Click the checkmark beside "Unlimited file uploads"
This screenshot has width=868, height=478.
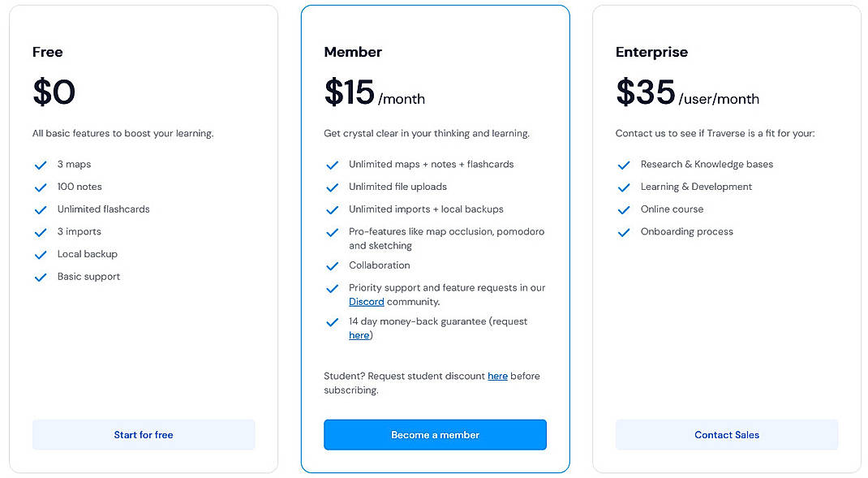coord(332,187)
